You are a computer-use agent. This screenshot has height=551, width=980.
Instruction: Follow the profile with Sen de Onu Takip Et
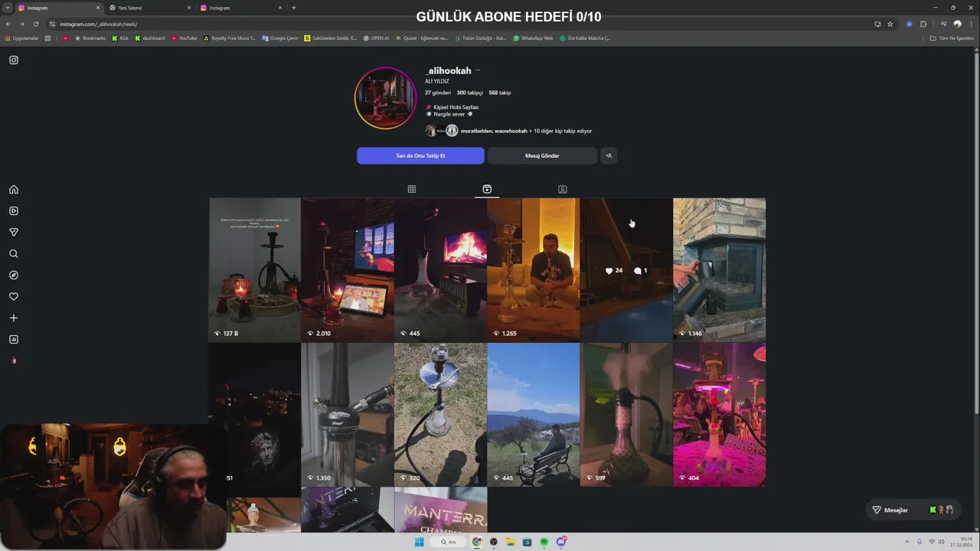click(420, 155)
